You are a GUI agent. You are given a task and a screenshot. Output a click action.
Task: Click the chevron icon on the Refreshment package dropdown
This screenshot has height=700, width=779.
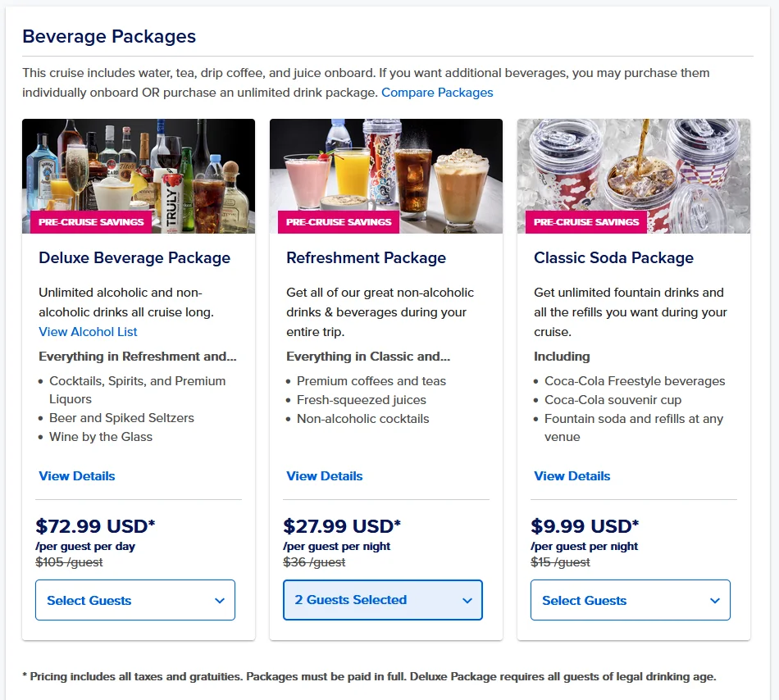468,600
